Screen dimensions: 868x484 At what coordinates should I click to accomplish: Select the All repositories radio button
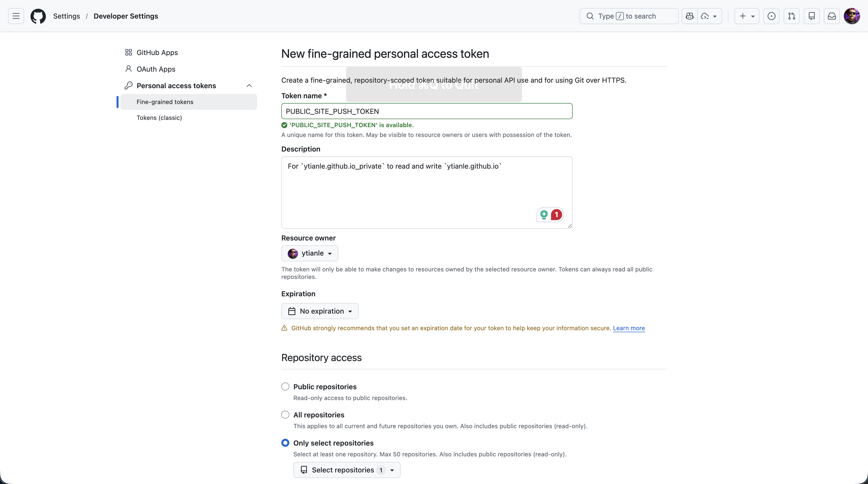(x=285, y=415)
